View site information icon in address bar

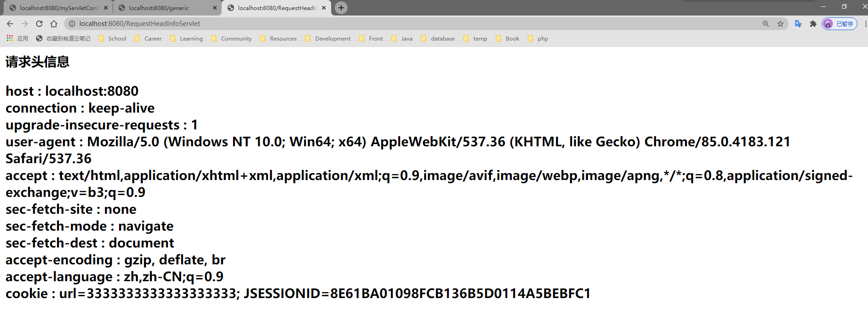pos(72,24)
